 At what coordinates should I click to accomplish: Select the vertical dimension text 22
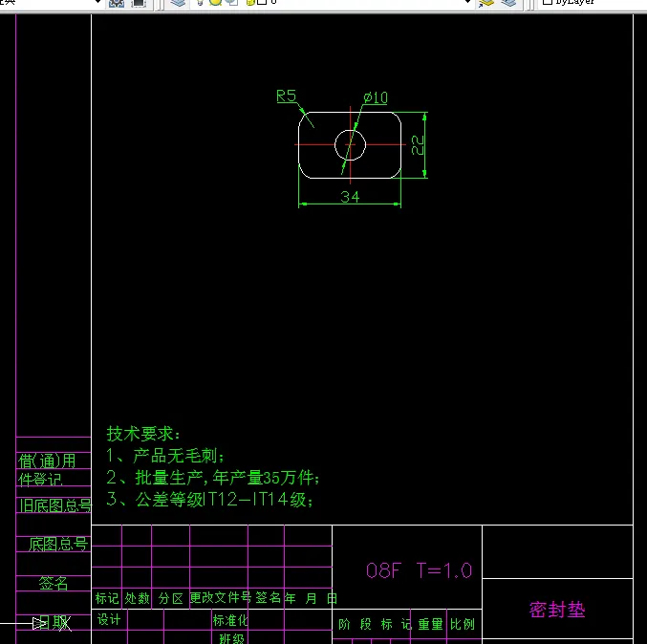coord(418,145)
